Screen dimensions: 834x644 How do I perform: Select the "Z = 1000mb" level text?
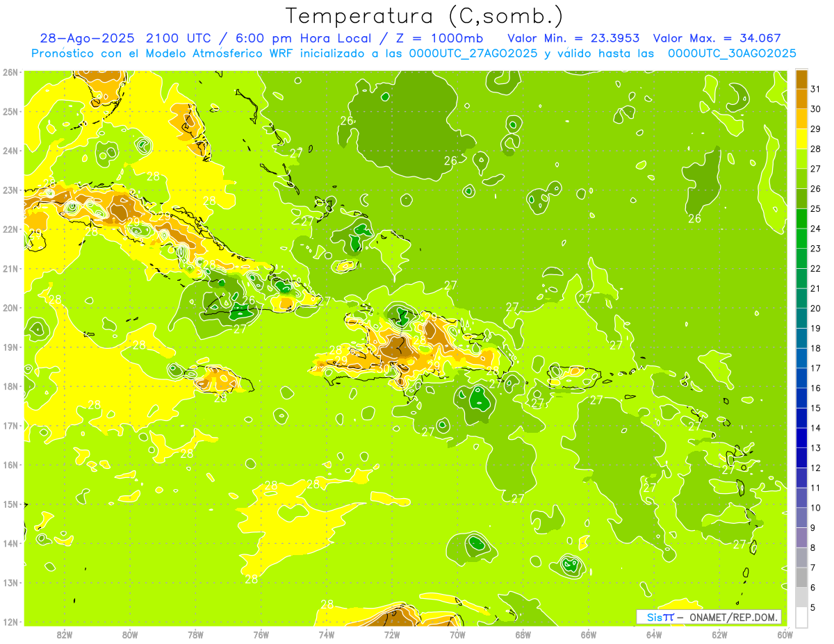coord(437,38)
